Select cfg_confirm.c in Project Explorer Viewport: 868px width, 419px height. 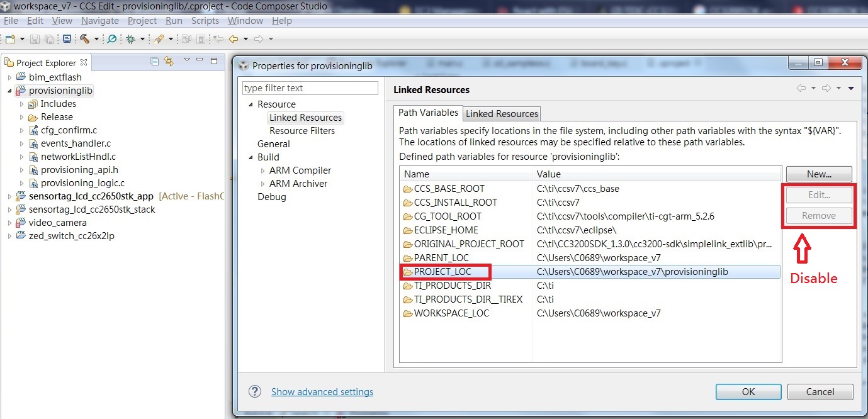69,130
